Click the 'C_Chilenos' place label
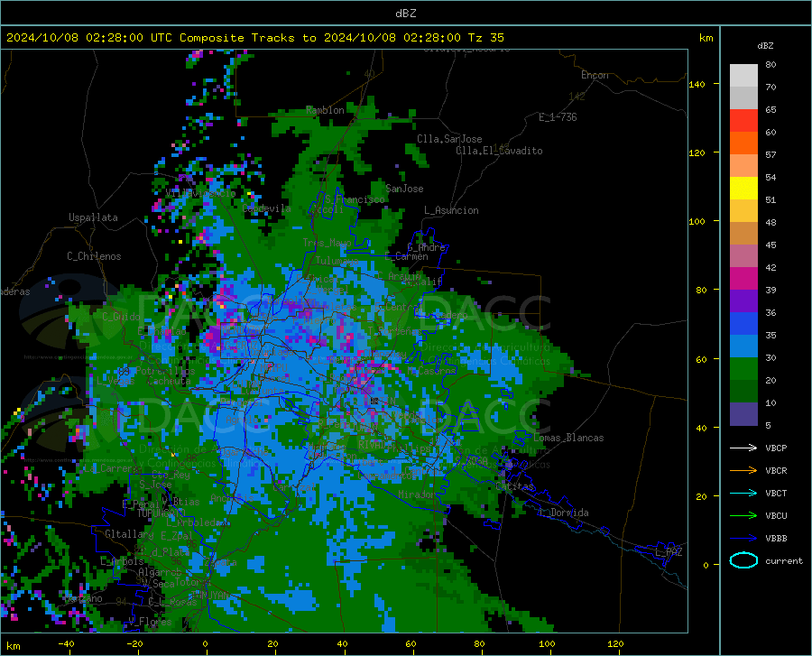812x656 pixels. [x=94, y=256]
